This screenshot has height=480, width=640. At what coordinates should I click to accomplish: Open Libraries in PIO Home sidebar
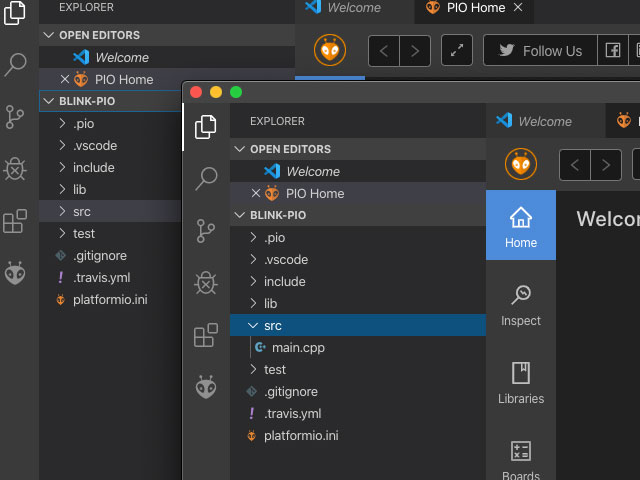tap(520, 383)
